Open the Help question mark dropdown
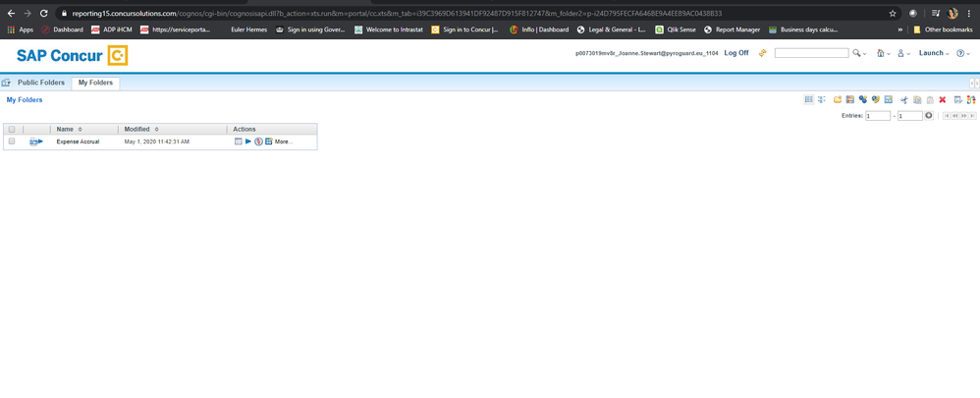The width and height of the screenshot is (980, 398). click(963, 53)
